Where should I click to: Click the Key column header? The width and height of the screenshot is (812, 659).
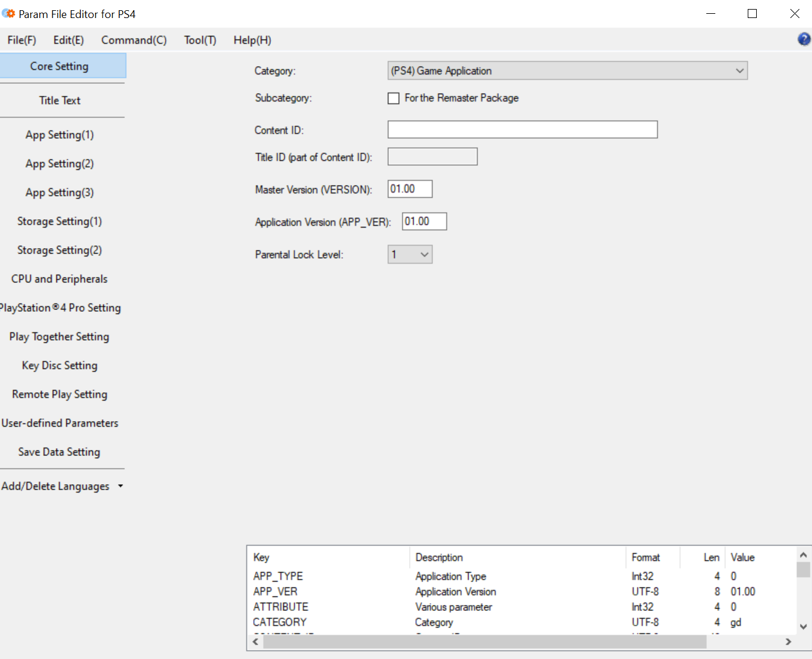pyautogui.click(x=329, y=557)
